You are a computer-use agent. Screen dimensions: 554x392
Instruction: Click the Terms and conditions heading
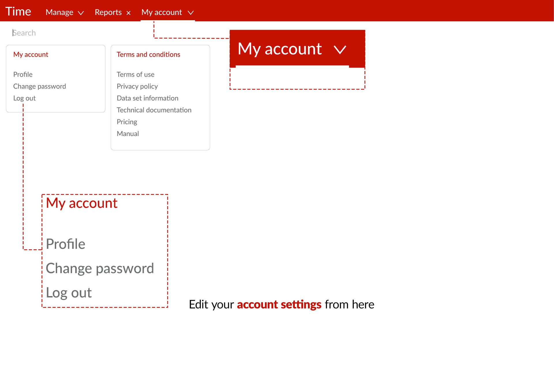click(x=148, y=55)
